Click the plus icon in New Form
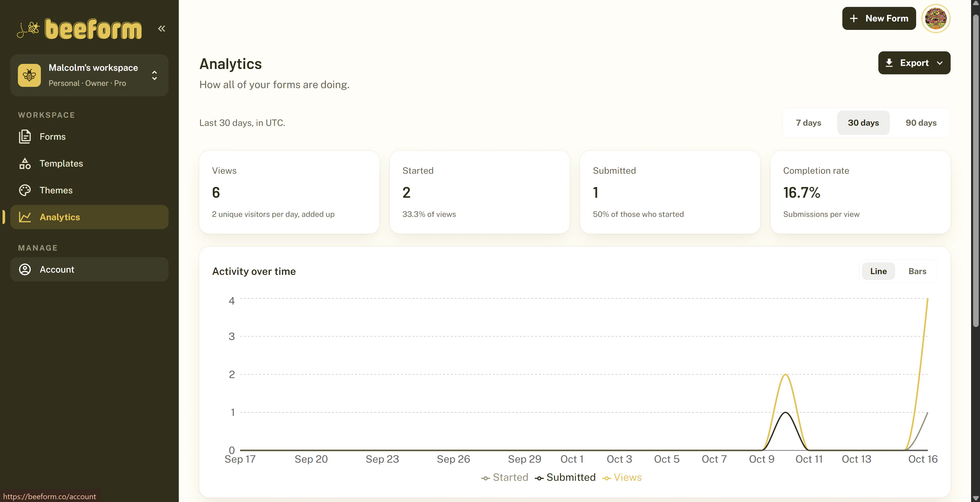 (854, 18)
